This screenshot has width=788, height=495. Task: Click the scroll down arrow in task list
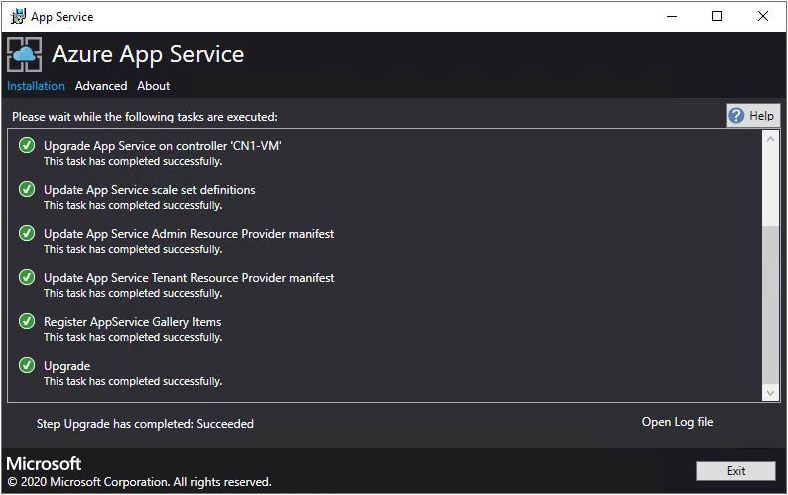(770, 393)
